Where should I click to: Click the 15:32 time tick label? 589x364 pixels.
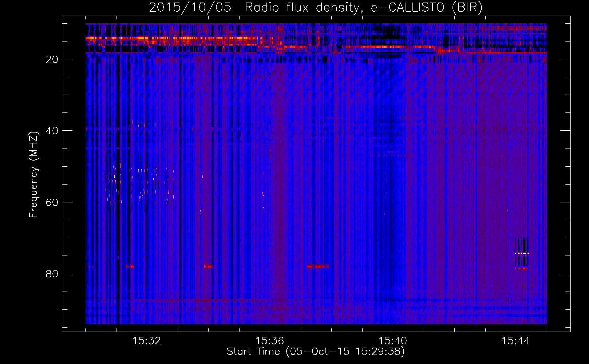(147, 341)
